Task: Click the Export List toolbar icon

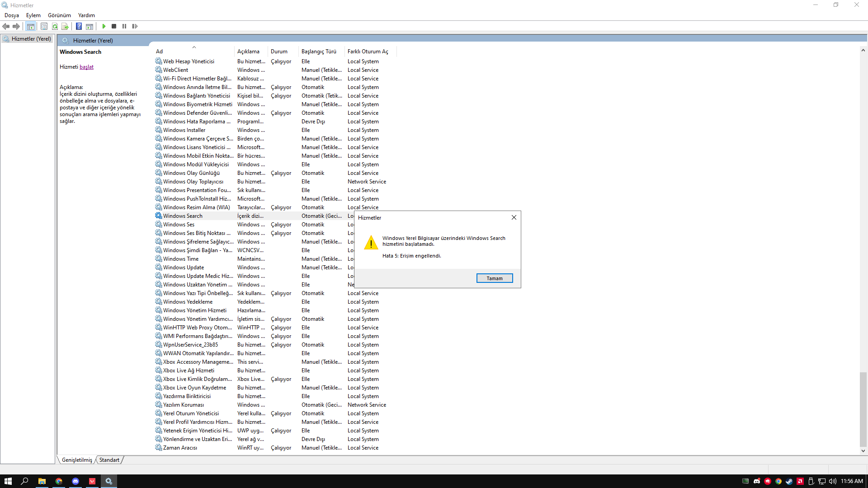Action: (x=65, y=26)
